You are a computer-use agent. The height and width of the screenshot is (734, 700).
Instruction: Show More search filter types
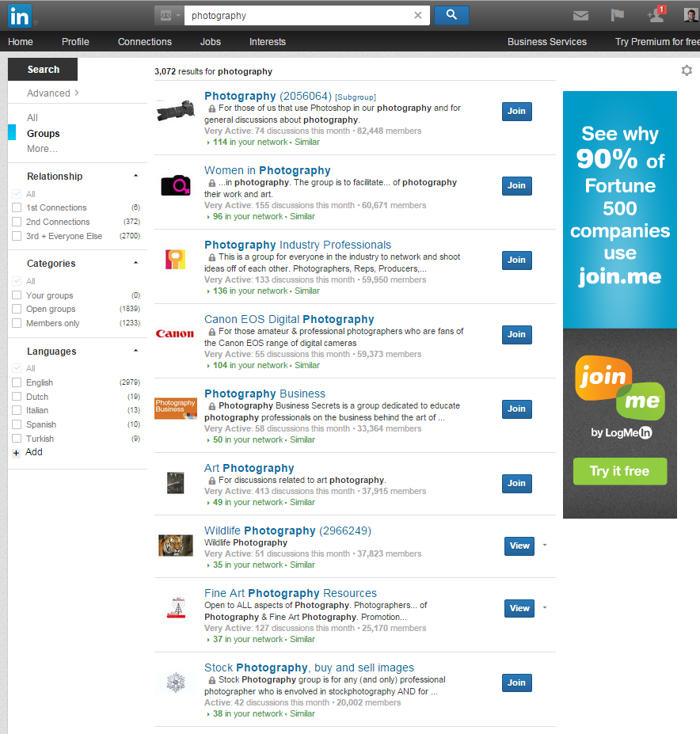[42, 149]
